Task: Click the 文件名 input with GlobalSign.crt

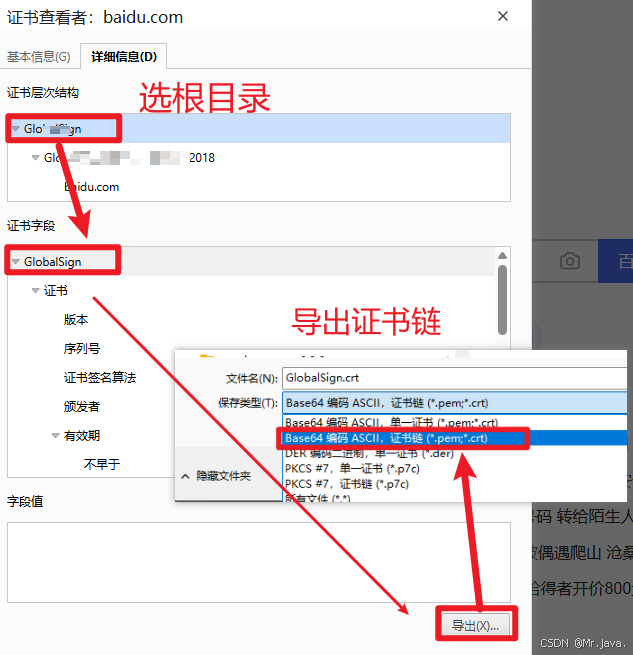Action: (x=455, y=378)
